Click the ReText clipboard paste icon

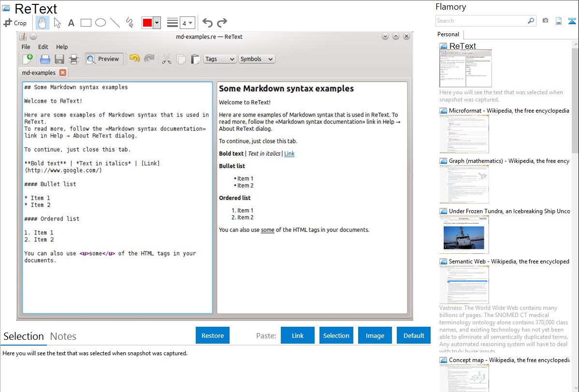(195, 59)
